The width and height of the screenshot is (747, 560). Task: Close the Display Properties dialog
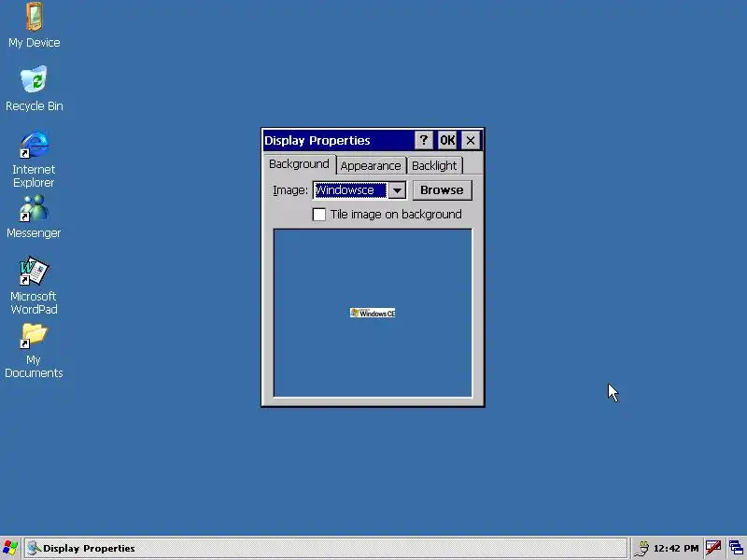tap(471, 140)
